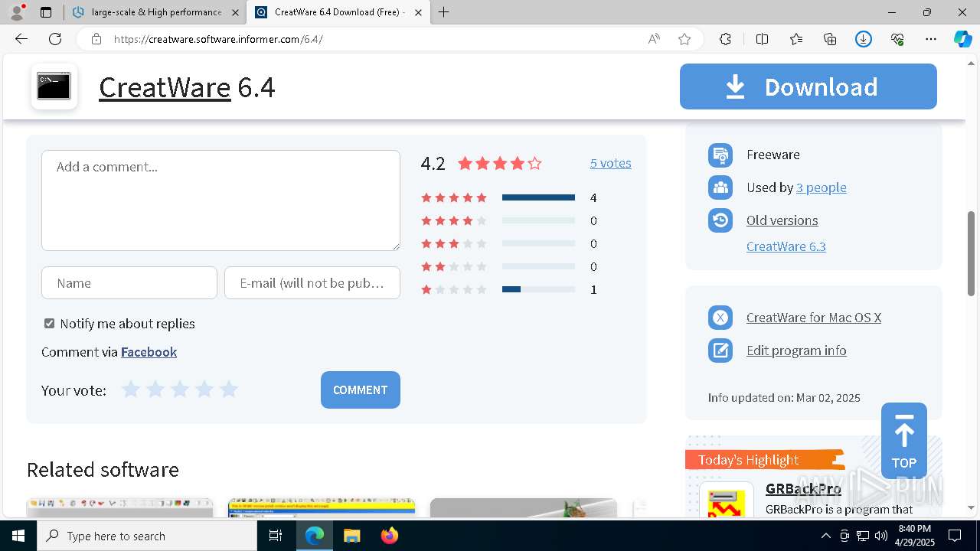Click the five-star rating bar
The width and height of the screenshot is (980, 551).
[x=538, y=197]
